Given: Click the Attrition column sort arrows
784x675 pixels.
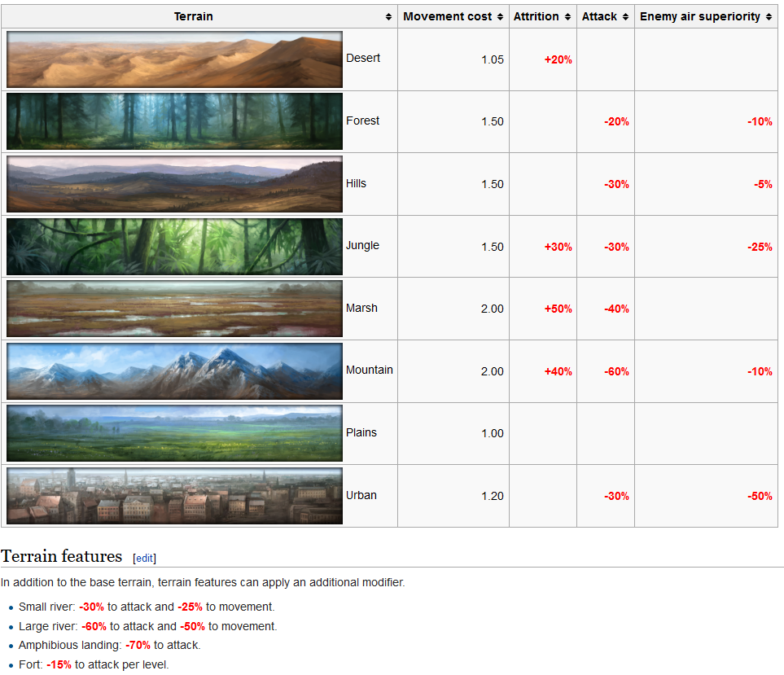Looking at the screenshot, I should coord(567,17).
